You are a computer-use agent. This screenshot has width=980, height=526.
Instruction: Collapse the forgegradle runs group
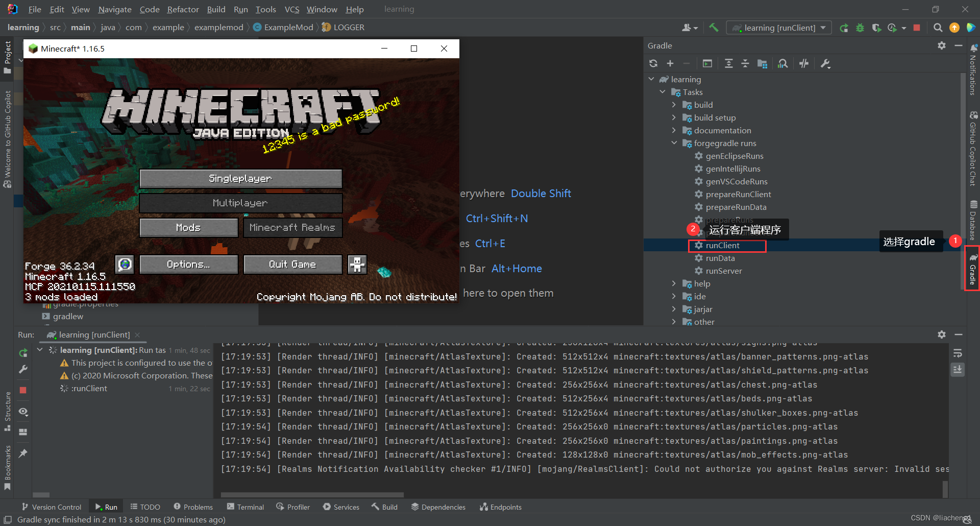point(674,143)
